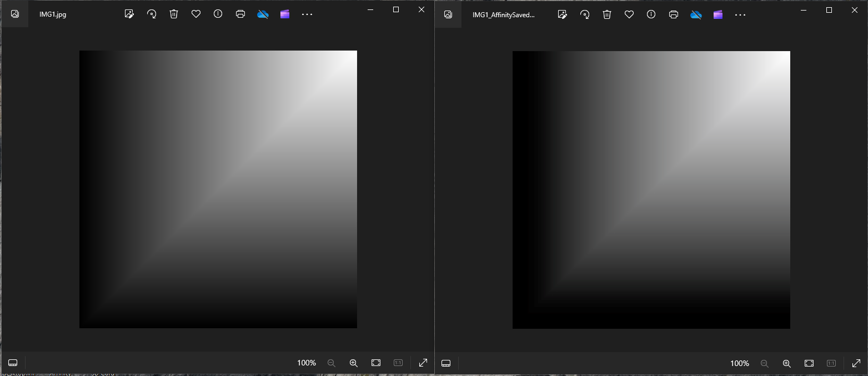Fit image to window in IMG1.jpg viewer

click(x=376, y=363)
